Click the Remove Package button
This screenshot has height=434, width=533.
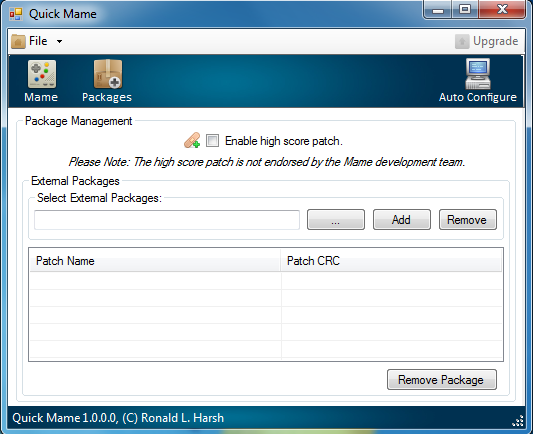(442, 380)
